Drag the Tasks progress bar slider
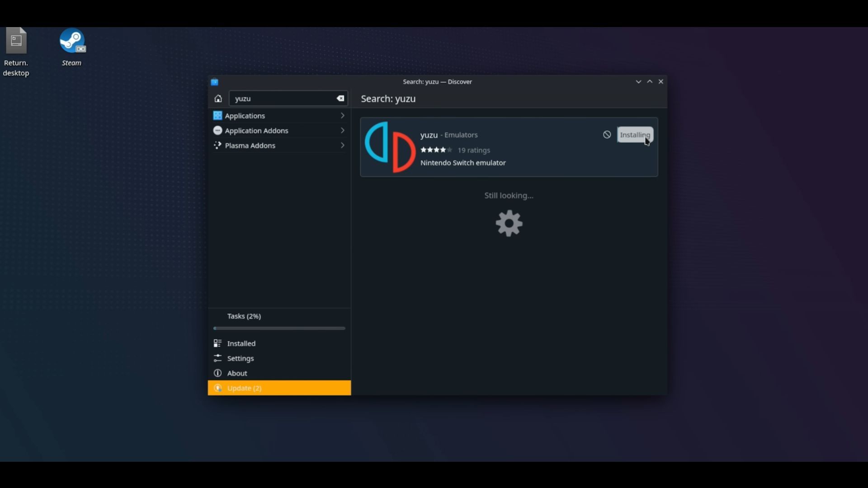Screen dimensions: 868x488 coord(216,328)
